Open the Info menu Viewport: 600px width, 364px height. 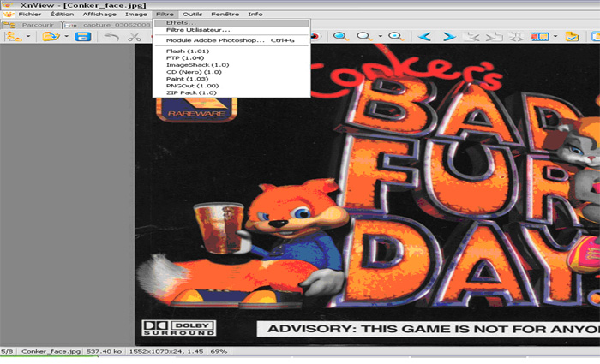click(255, 15)
